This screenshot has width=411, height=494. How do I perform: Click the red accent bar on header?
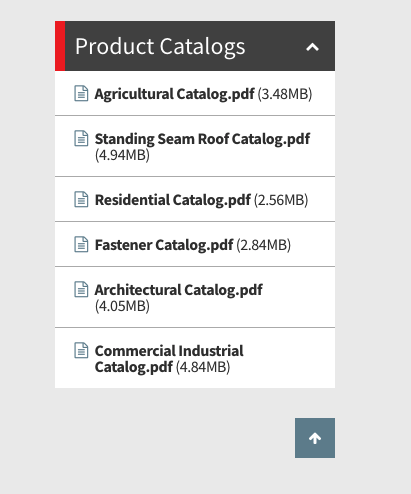click(x=60, y=46)
